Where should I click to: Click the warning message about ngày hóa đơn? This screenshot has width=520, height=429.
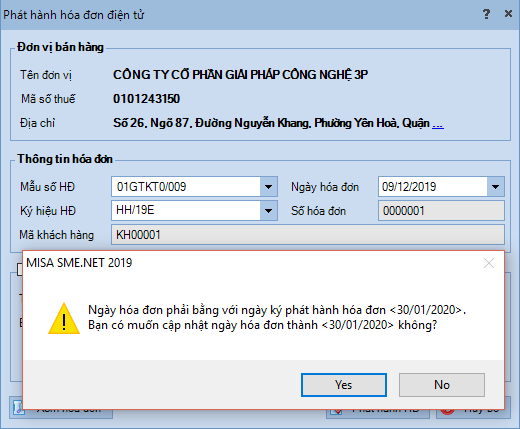277,317
